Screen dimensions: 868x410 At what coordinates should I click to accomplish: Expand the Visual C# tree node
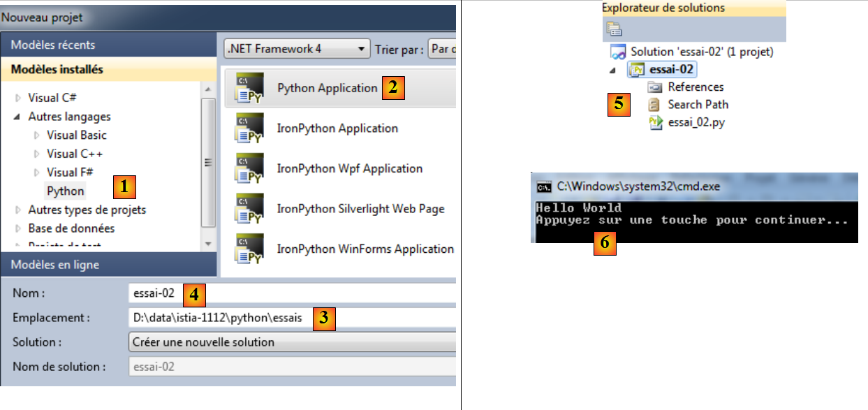click(18, 98)
